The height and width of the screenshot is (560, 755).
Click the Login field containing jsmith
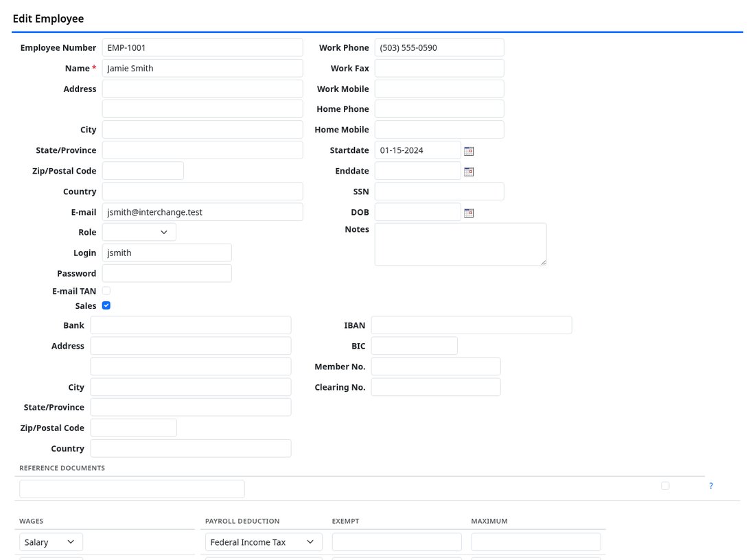tap(167, 253)
